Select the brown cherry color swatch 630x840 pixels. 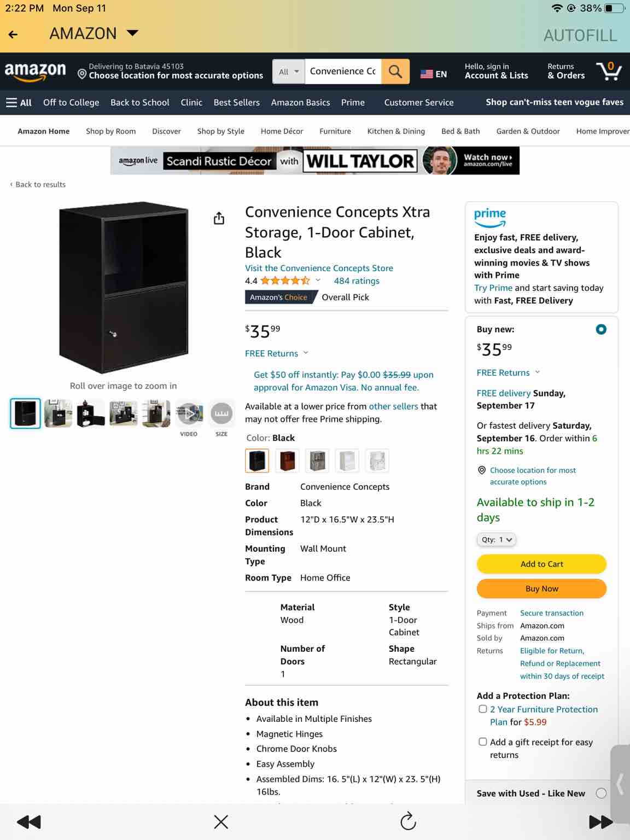(x=287, y=460)
